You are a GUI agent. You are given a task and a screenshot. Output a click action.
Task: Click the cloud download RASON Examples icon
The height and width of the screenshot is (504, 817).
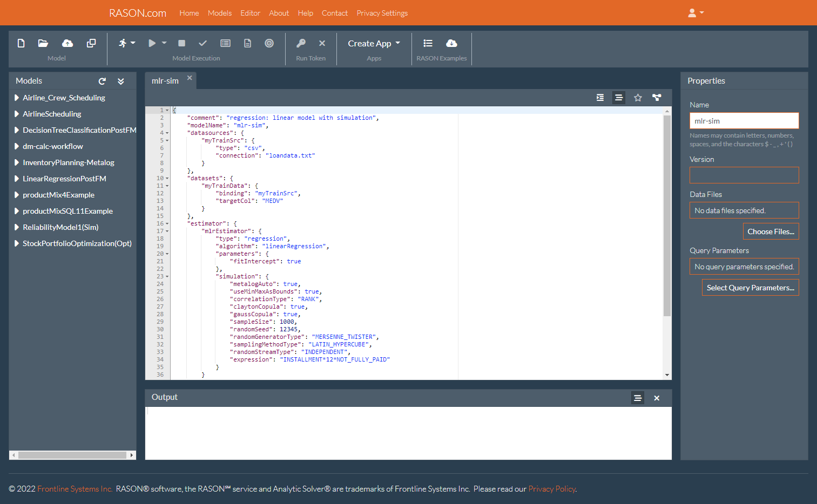pyautogui.click(x=451, y=43)
